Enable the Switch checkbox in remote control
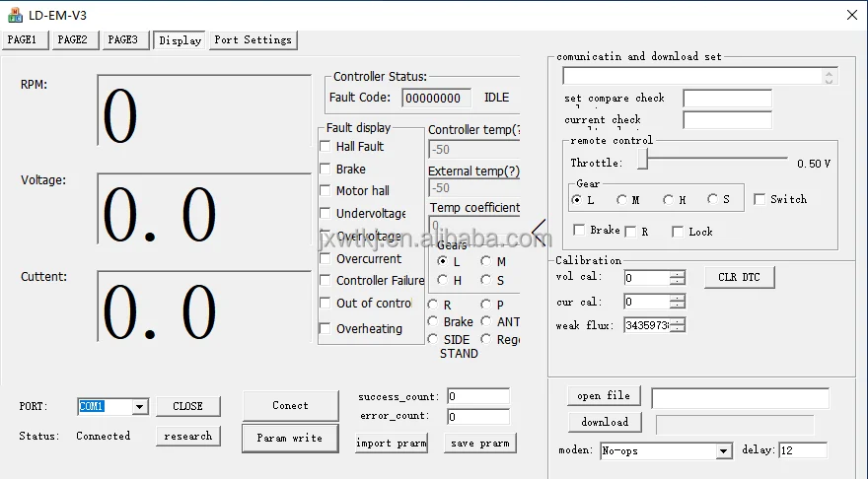Screen dimensions: 868x479 tap(760, 199)
